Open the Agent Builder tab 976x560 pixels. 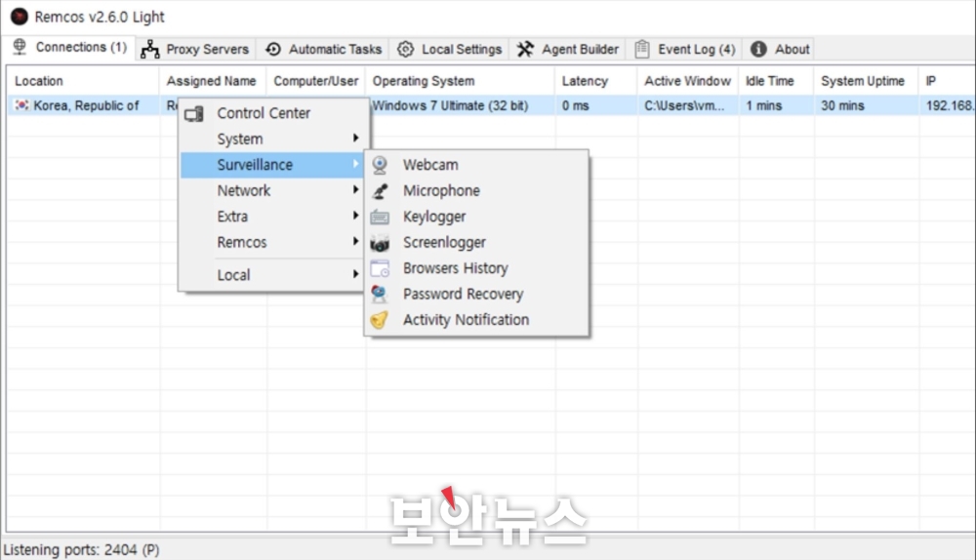pos(568,49)
